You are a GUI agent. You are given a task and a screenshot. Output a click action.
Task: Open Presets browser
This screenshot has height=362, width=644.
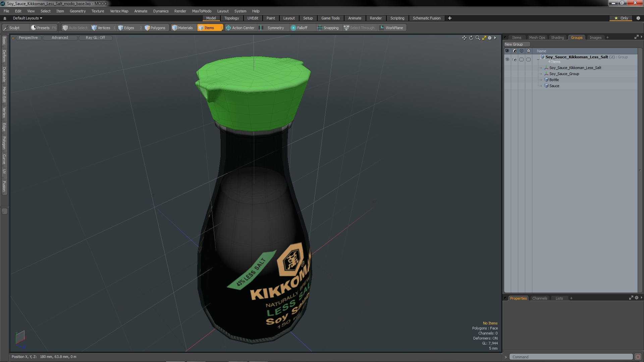coord(43,28)
